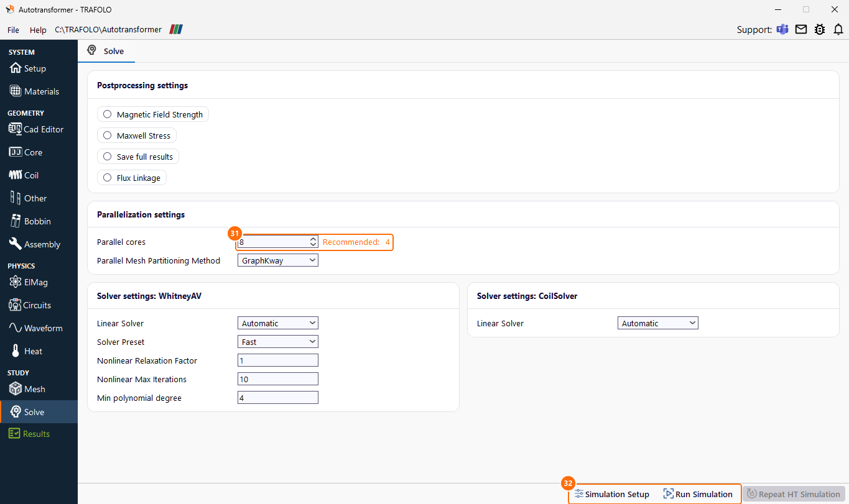Click the Nonlinear Max Iterations field

[278, 379]
